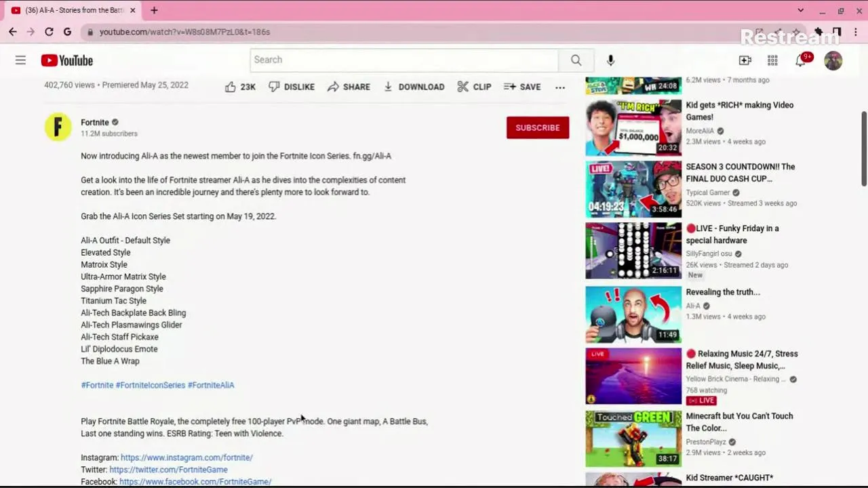Open Revealing the truth thumbnail
Image resolution: width=868 pixels, height=488 pixels.
tap(633, 314)
